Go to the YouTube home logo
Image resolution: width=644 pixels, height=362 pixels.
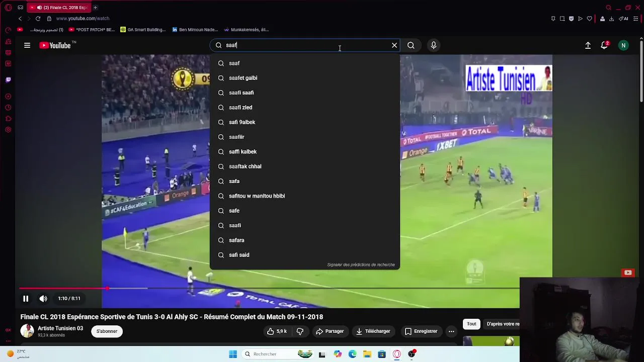point(55,45)
